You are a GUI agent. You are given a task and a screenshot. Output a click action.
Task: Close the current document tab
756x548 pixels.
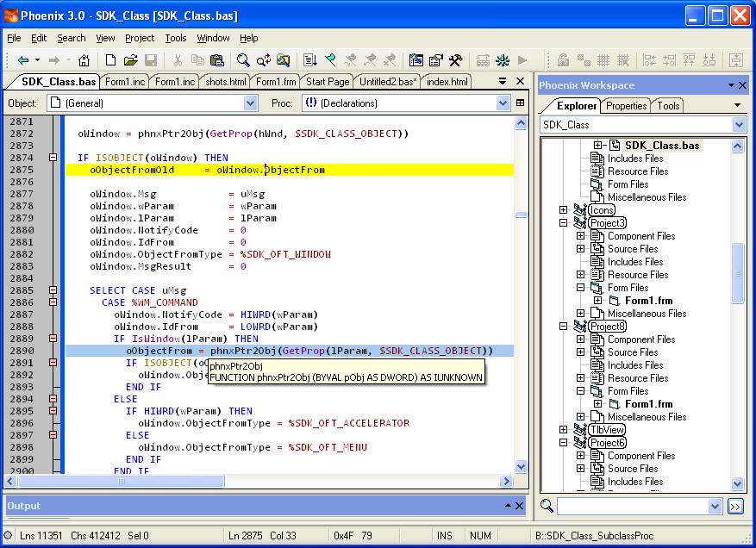pos(520,81)
